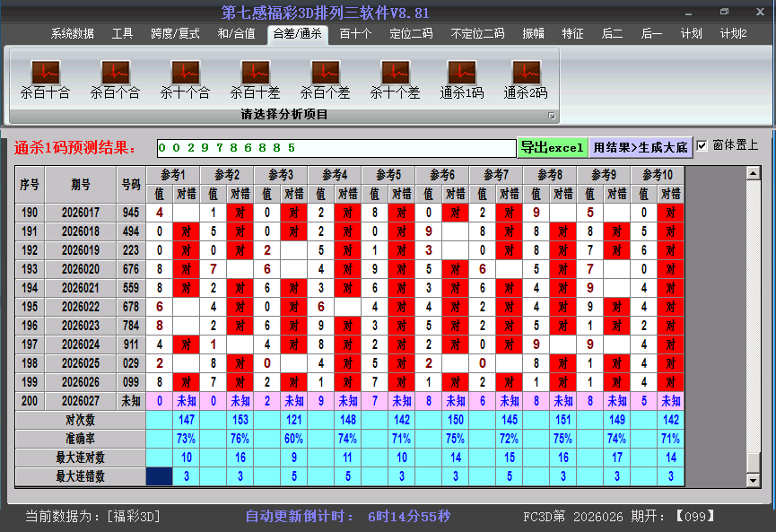This screenshot has width=776, height=532.
Task: Open the 系统数据 menu
Action: (x=72, y=34)
